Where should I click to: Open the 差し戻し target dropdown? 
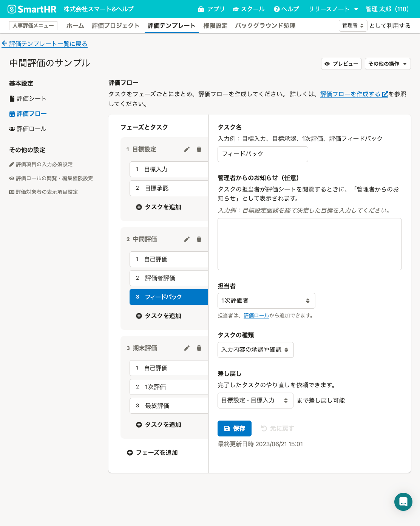point(255,401)
